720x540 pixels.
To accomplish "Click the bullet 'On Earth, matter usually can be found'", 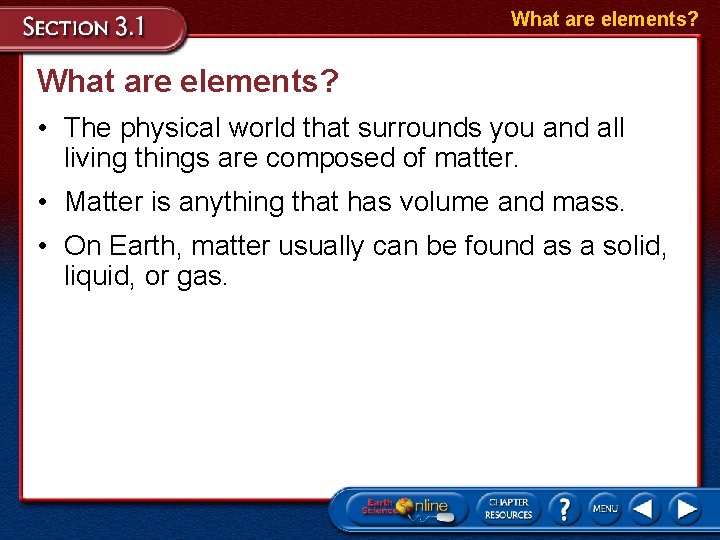I will 365,246.
